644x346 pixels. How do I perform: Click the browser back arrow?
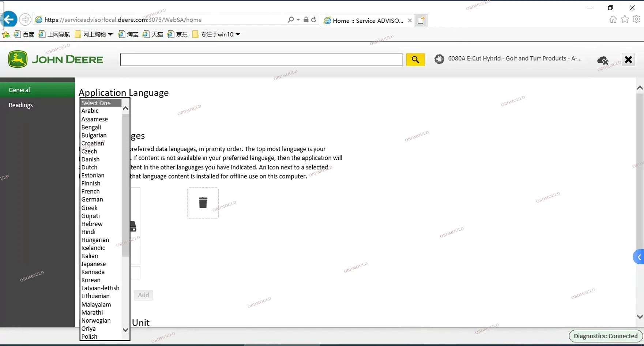click(x=10, y=19)
